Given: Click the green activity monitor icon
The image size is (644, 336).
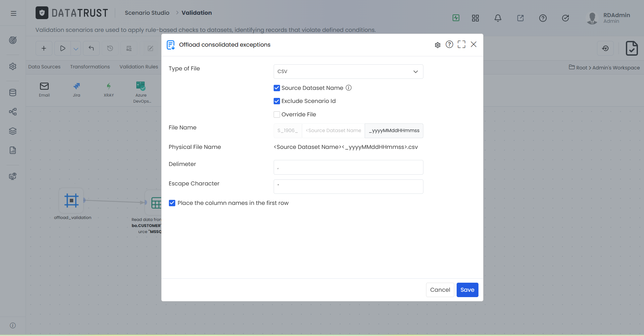Looking at the screenshot, I should pos(456,18).
